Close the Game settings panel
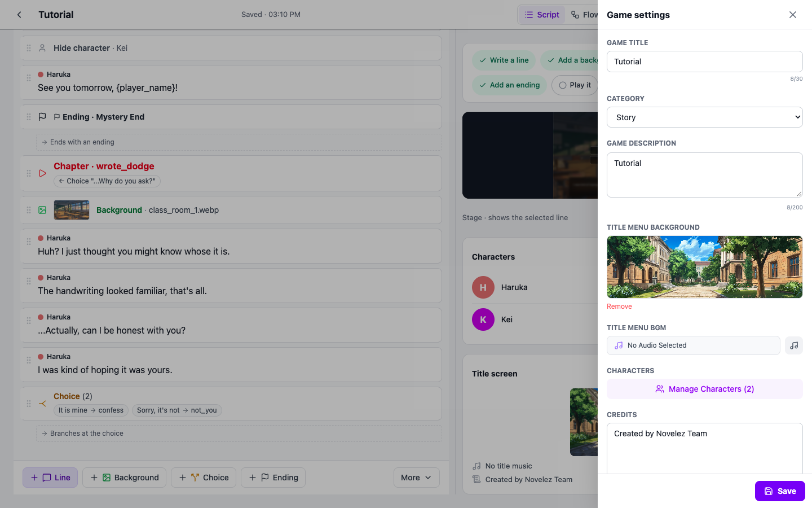Viewport: 812px width, 508px height. coord(793,15)
